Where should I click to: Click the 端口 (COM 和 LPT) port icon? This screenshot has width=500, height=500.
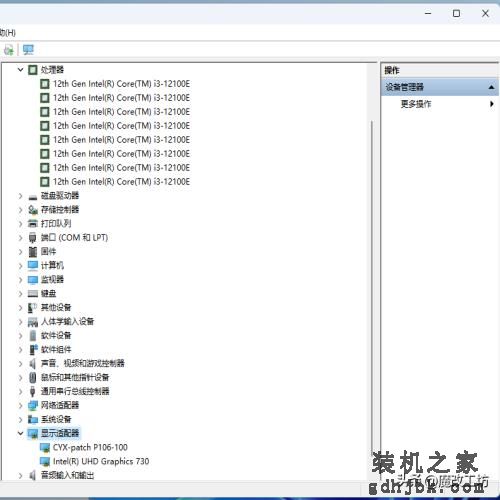pos(33,238)
